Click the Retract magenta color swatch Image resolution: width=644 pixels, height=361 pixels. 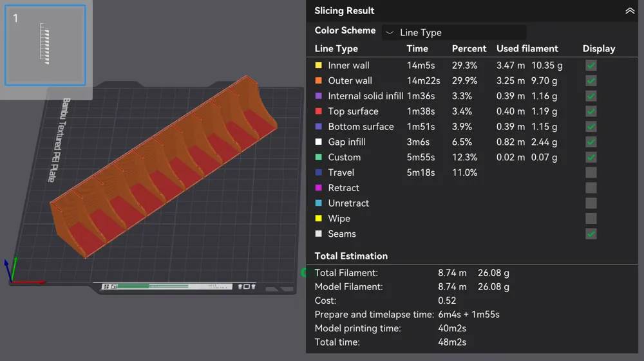[x=318, y=188]
